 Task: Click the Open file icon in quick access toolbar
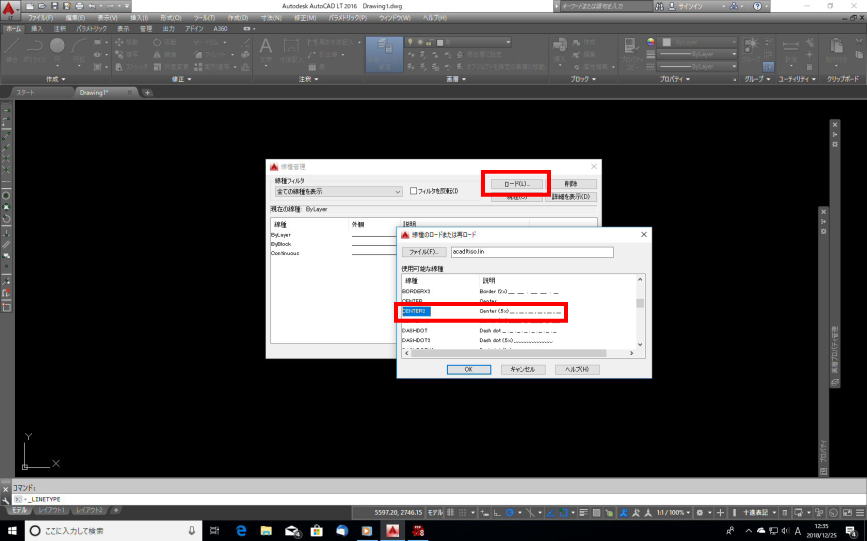point(41,6)
